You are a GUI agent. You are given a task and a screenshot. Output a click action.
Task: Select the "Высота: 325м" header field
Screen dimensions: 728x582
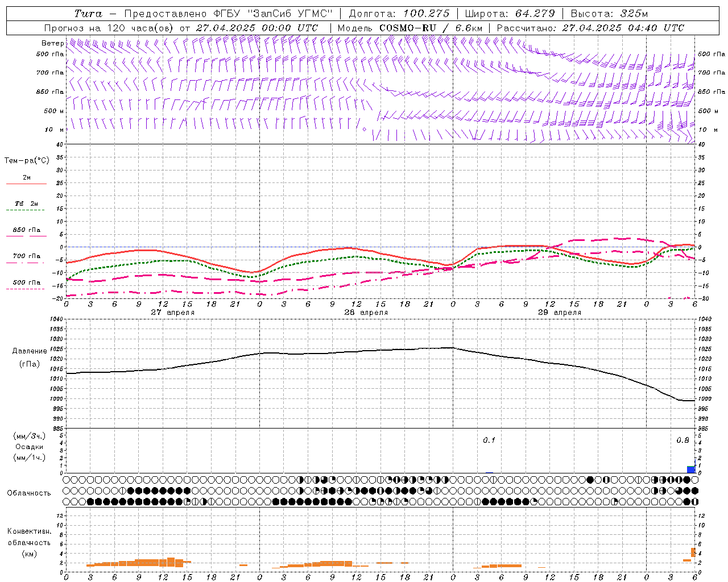(609, 14)
